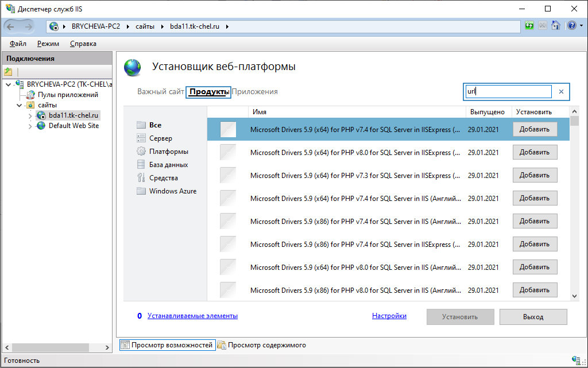Click the Connections panel right scroll arrow
This screenshot has height=368, width=588.
(107, 347)
